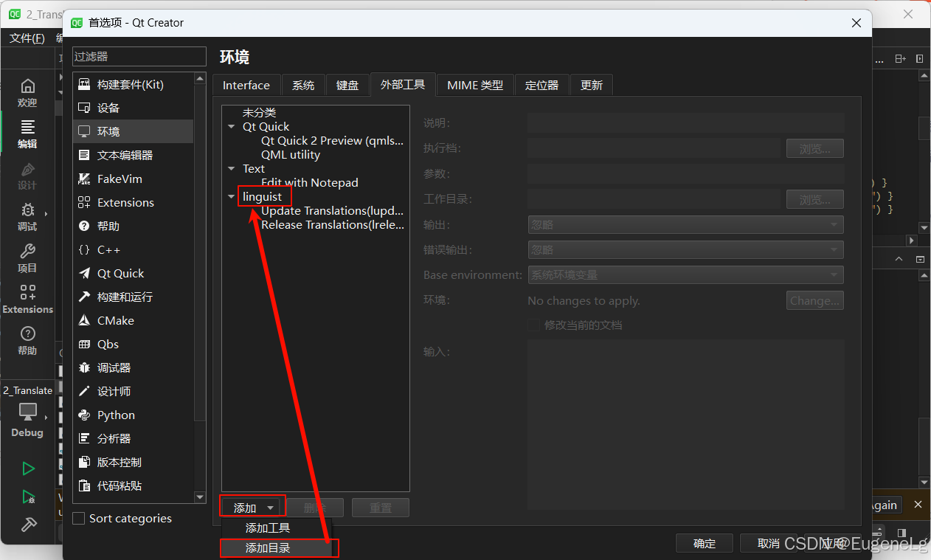The image size is (931, 560).
Task: Enable the Sort categories checkbox
Action: [79, 519]
